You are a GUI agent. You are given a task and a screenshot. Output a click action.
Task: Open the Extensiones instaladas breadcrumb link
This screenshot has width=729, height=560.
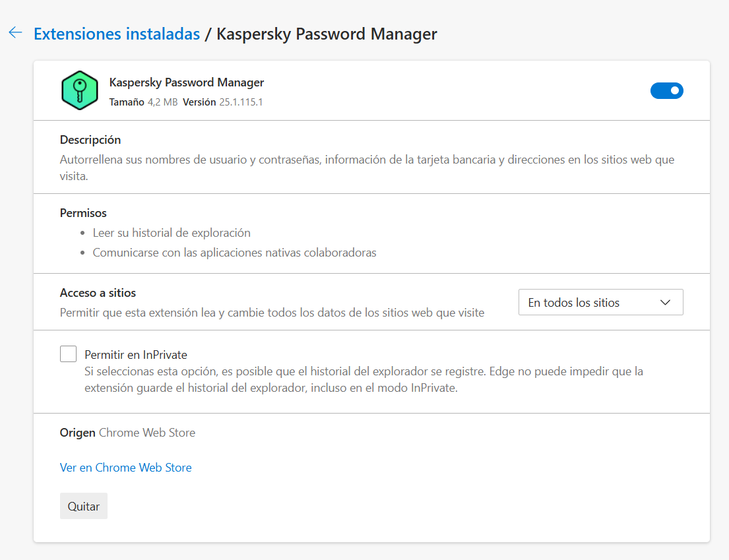click(117, 34)
